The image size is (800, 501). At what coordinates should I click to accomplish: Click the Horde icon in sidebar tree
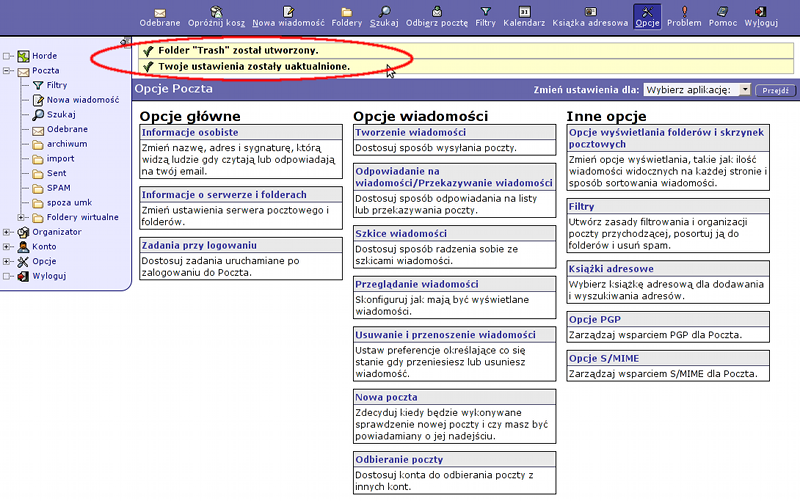tap(23, 56)
